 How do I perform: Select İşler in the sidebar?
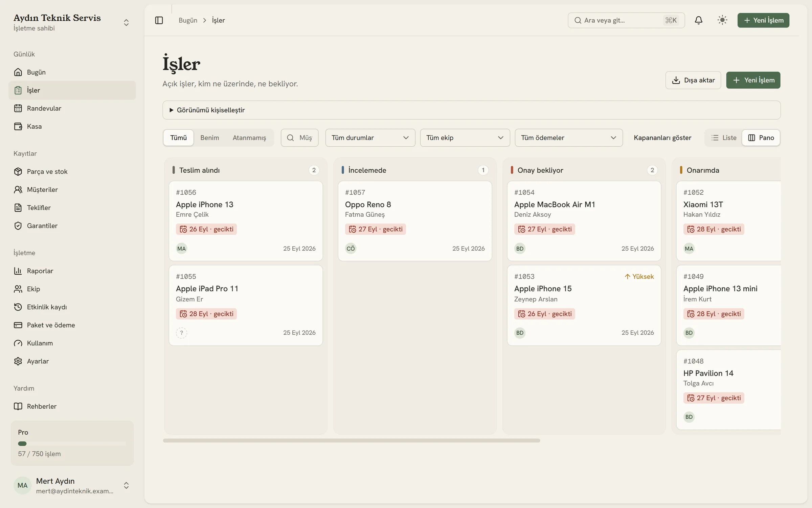tap(72, 90)
